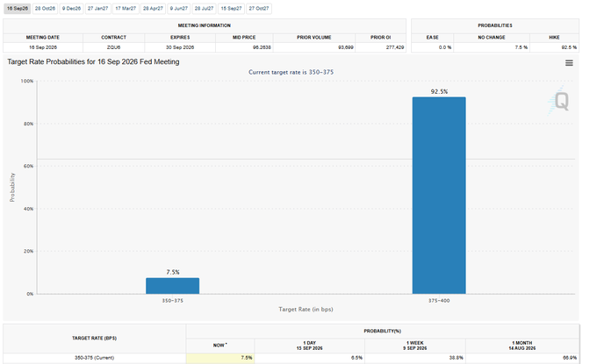This screenshot has width=597, height=364.
Task: Click the 96.2638 mid price value
Action: pos(262,47)
